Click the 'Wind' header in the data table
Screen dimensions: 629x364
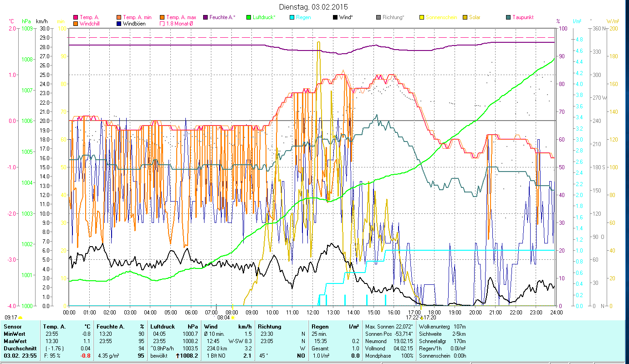[210, 327]
